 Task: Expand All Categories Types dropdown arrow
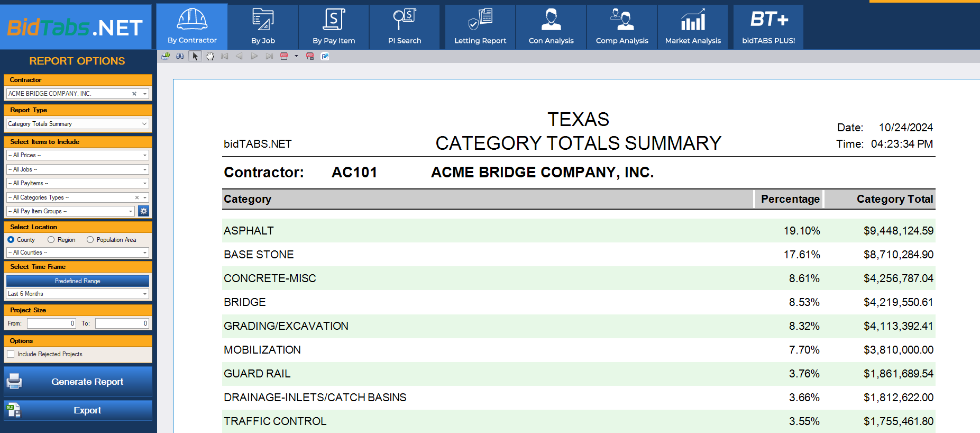145,197
